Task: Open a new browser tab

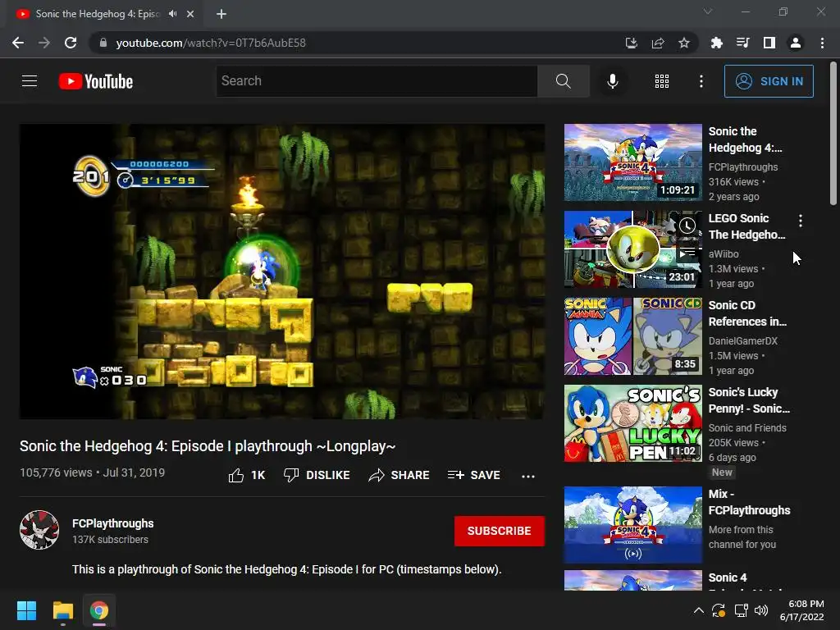Action: [x=221, y=14]
